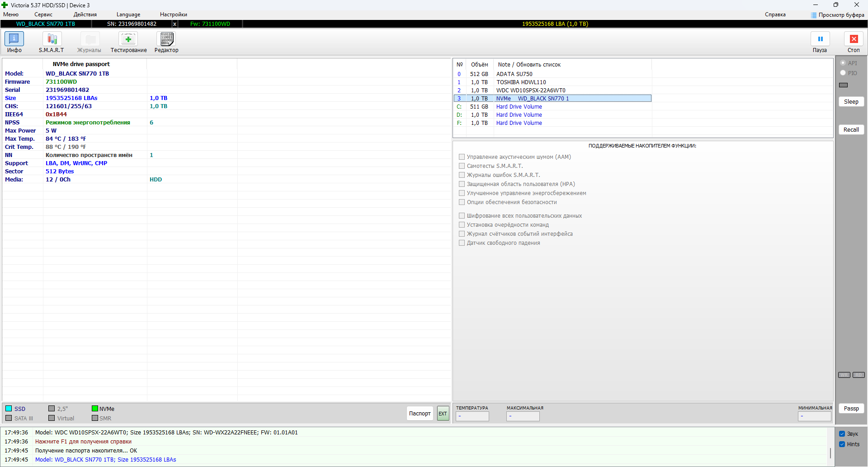Select the PIO radio option

(843, 73)
